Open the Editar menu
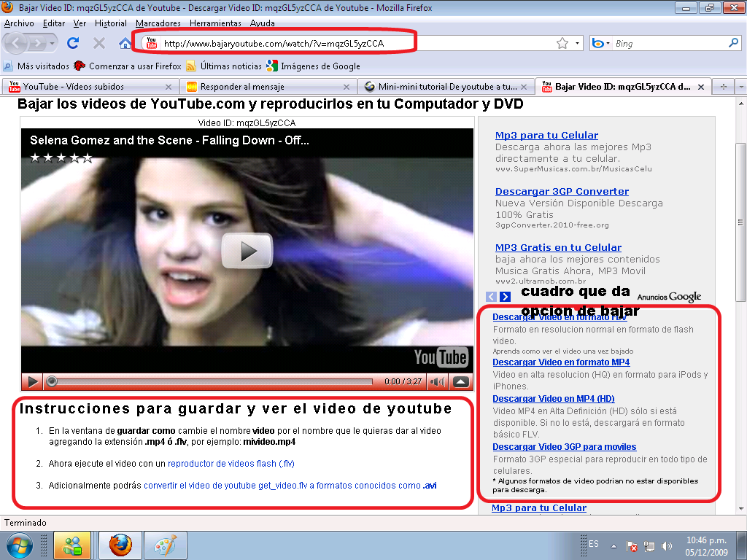 pos(54,23)
